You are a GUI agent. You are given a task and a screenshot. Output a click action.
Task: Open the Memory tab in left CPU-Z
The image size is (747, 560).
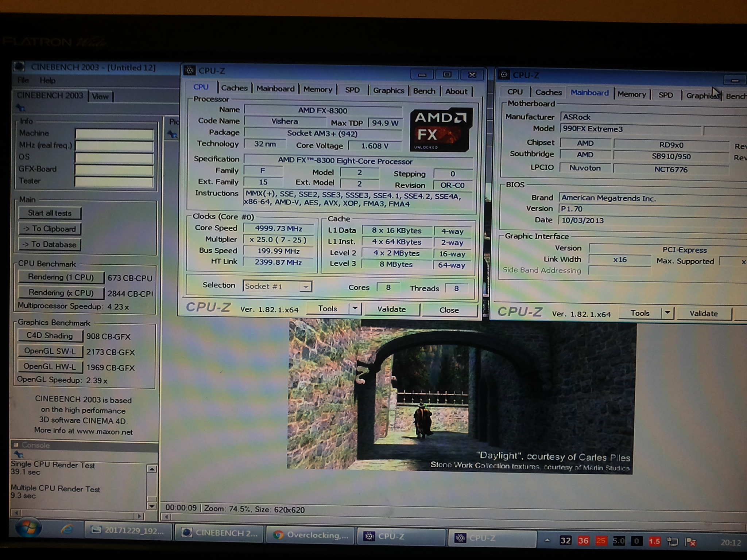[318, 89]
